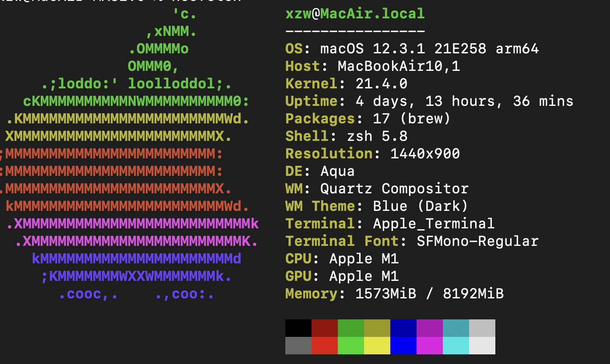Image resolution: width=610 pixels, height=364 pixels.
Task: Click the bright green color block
Action: pyautogui.click(x=351, y=346)
